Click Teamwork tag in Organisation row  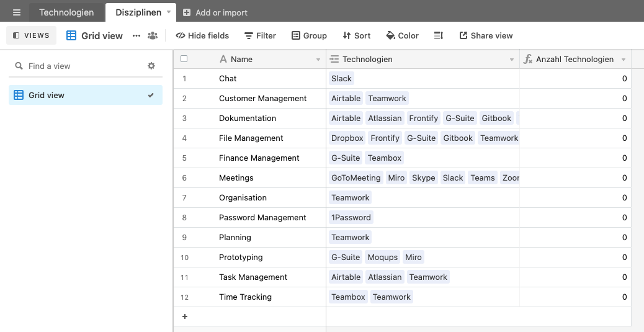tap(351, 197)
